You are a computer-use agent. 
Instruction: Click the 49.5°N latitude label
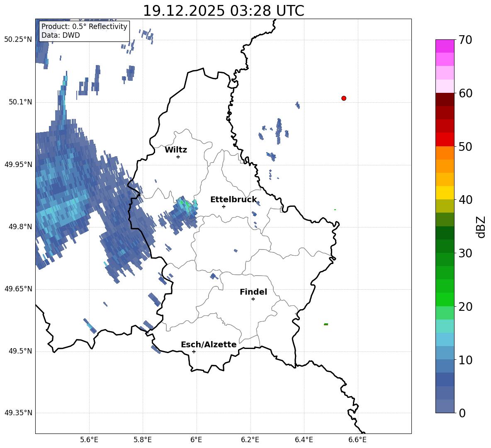tap(20, 351)
